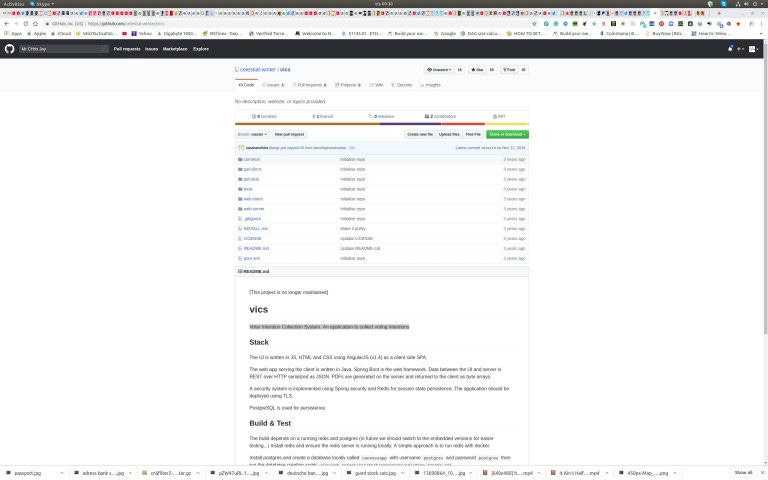The width and height of the screenshot is (768, 480).
Task: Open celestial-winter owner link
Action: click(x=258, y=70)
